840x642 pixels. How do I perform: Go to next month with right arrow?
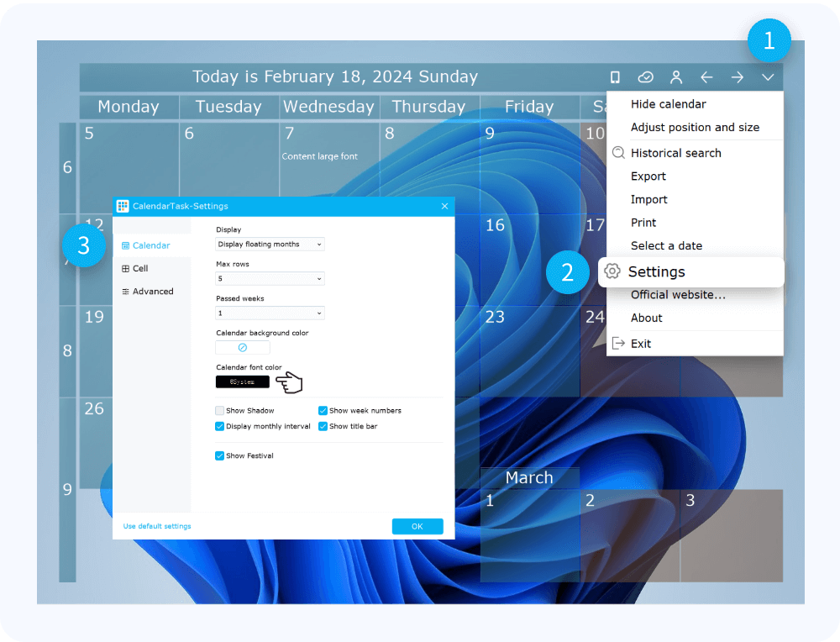click(737, 77)
